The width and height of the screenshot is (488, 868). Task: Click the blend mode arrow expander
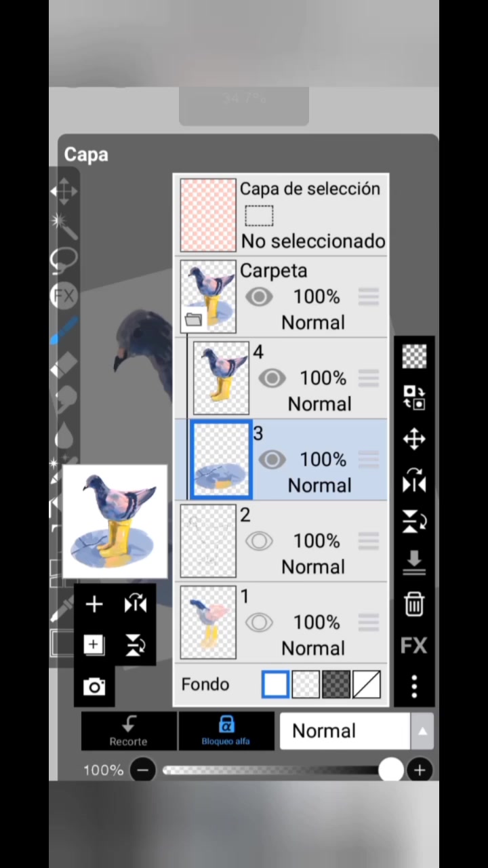(x=422, y=731)
